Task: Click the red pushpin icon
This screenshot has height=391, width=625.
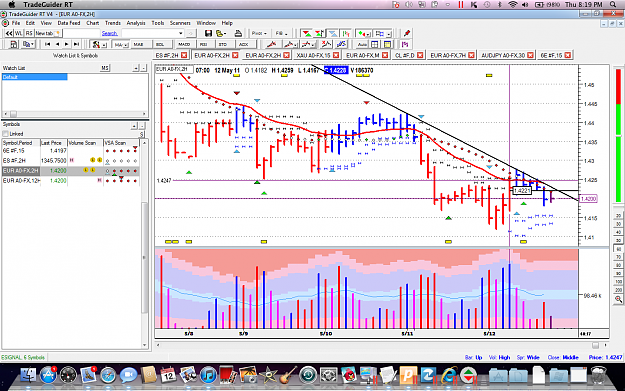Action: (x=407, y=33)
